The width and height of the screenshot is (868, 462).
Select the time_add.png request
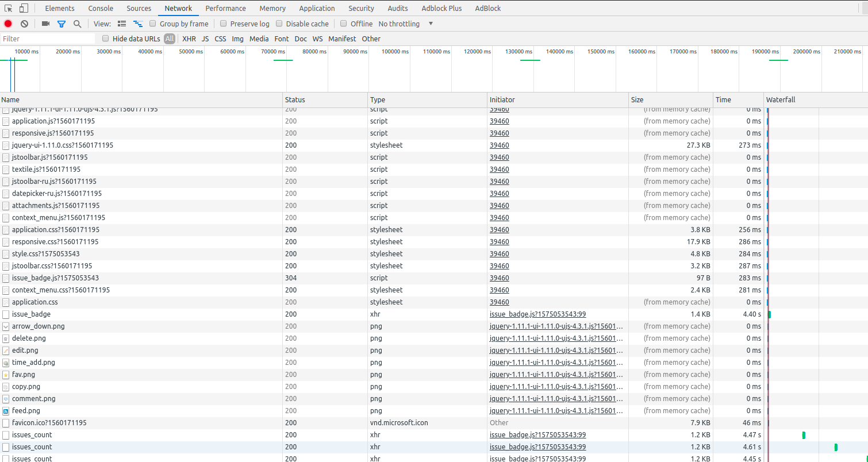coord(33,362)
